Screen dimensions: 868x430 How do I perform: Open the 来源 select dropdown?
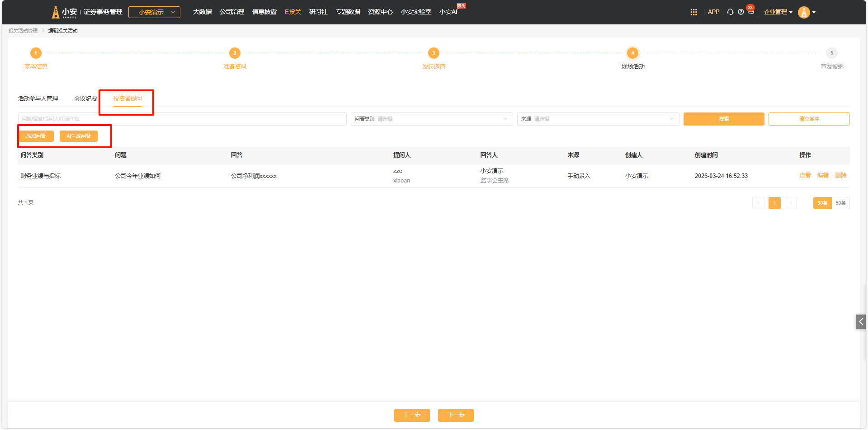[598, 119]
